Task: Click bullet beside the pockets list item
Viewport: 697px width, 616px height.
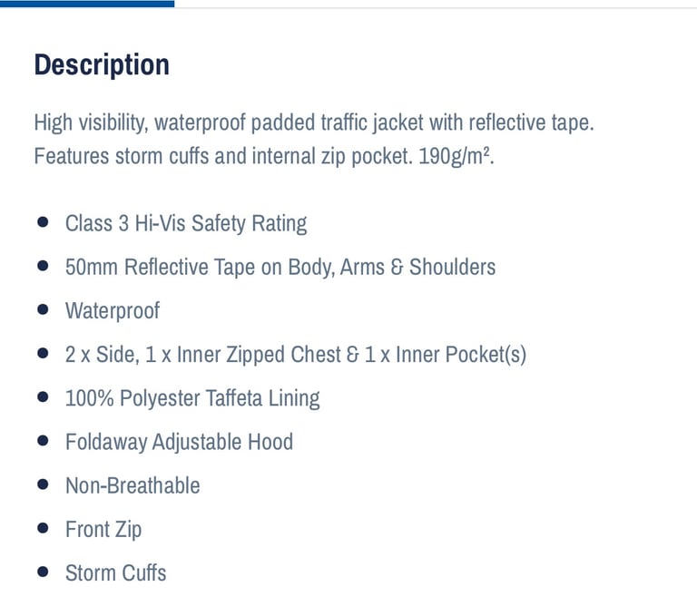Action: (x=44, y=353)
